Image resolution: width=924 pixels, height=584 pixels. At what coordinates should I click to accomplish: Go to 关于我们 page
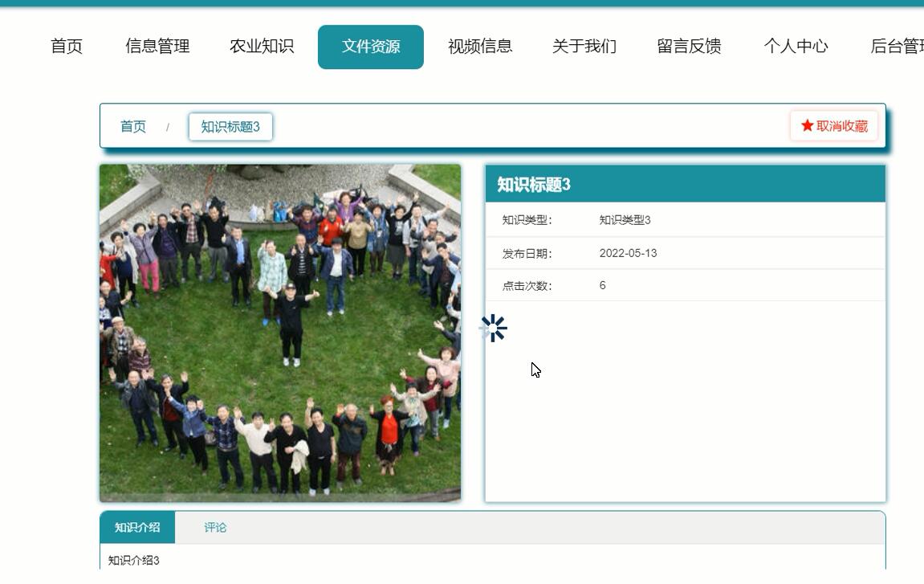tap(582, 47)
